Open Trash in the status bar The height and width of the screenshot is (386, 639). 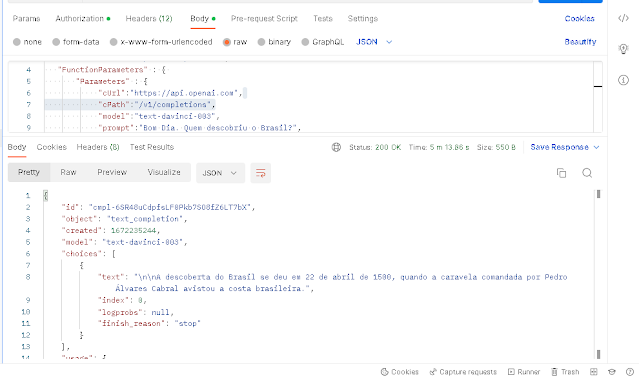pos(565,372)
